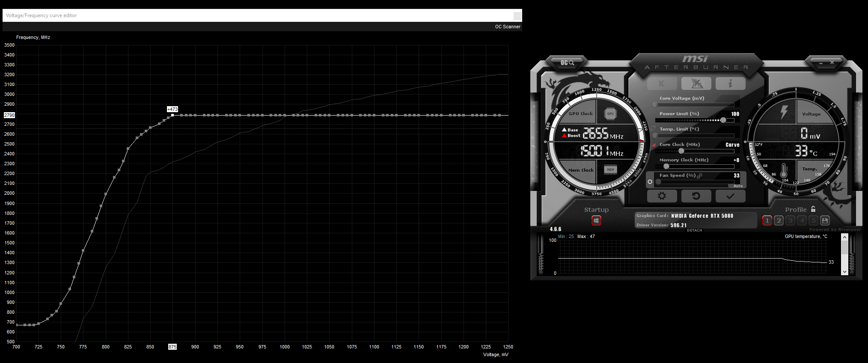Click the Memory Clock slider handle

click(666, 167)
